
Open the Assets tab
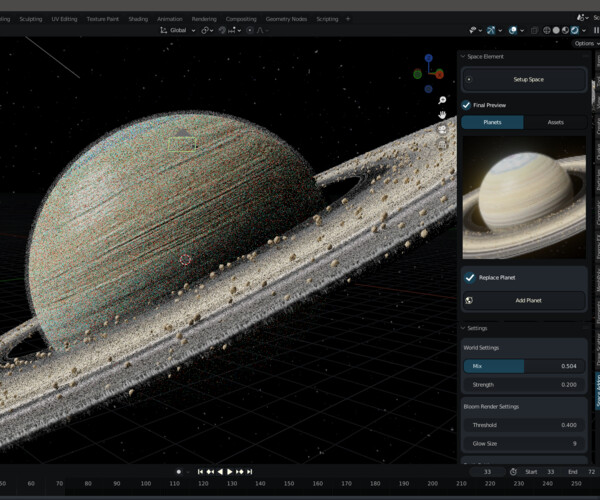coord(555,122)
